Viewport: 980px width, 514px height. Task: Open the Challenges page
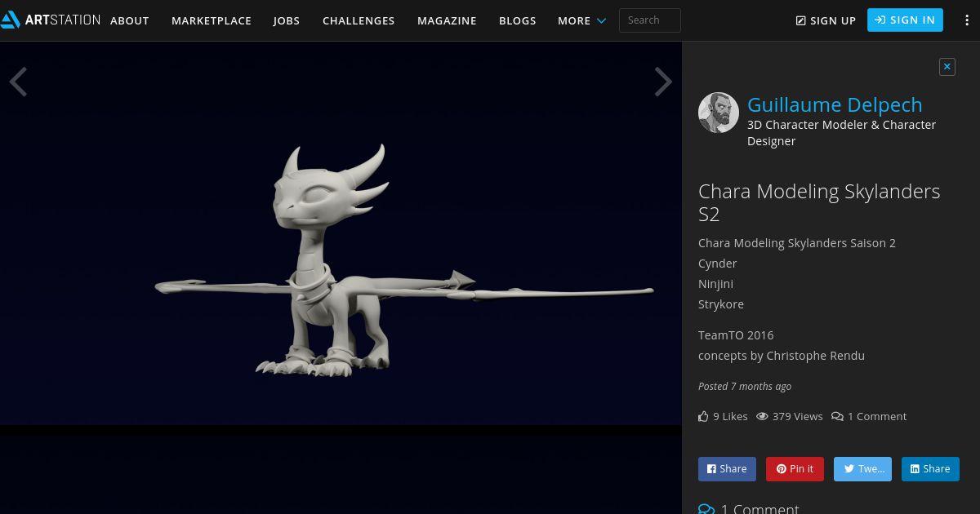(x=359, y=20)
